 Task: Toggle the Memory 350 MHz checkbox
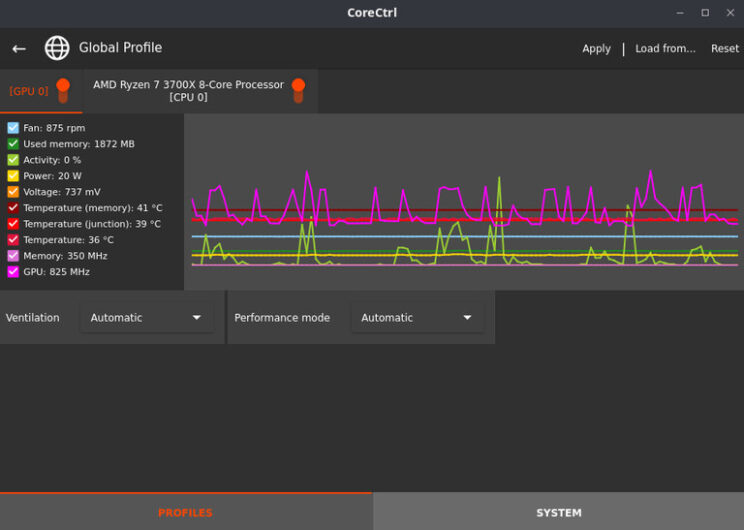click(13, 256)
